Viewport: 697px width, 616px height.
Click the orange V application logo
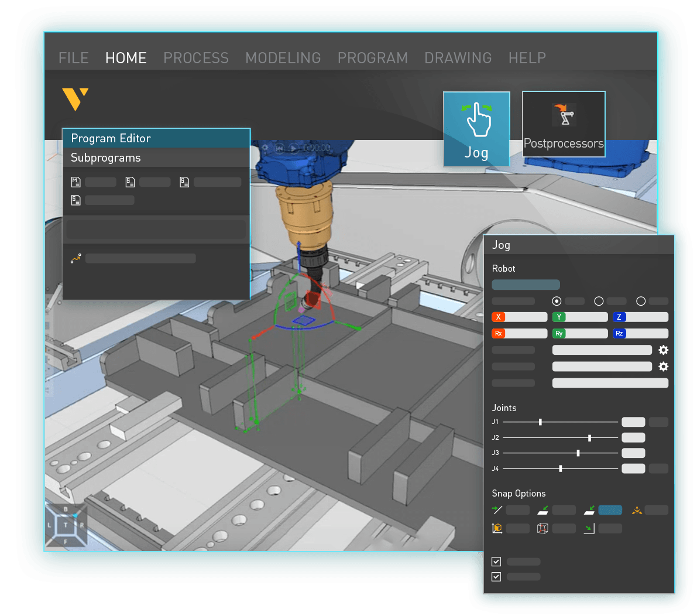click(x=75, y=100)
